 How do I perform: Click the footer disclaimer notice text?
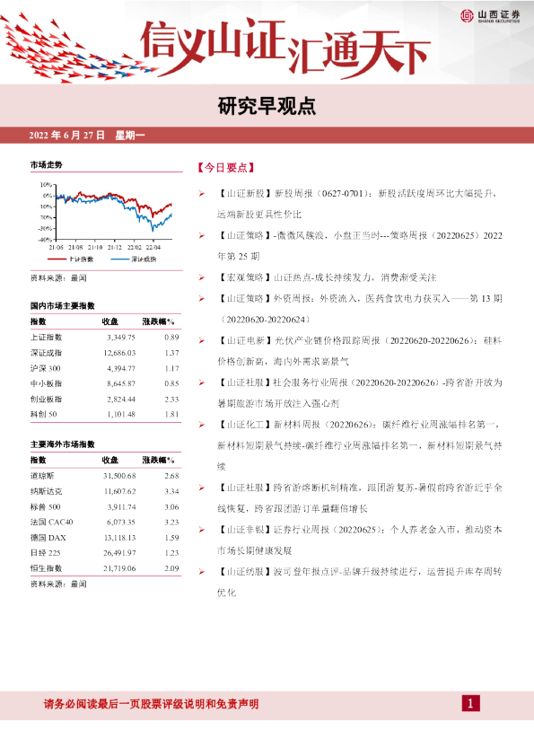click(x=151, y=704)
